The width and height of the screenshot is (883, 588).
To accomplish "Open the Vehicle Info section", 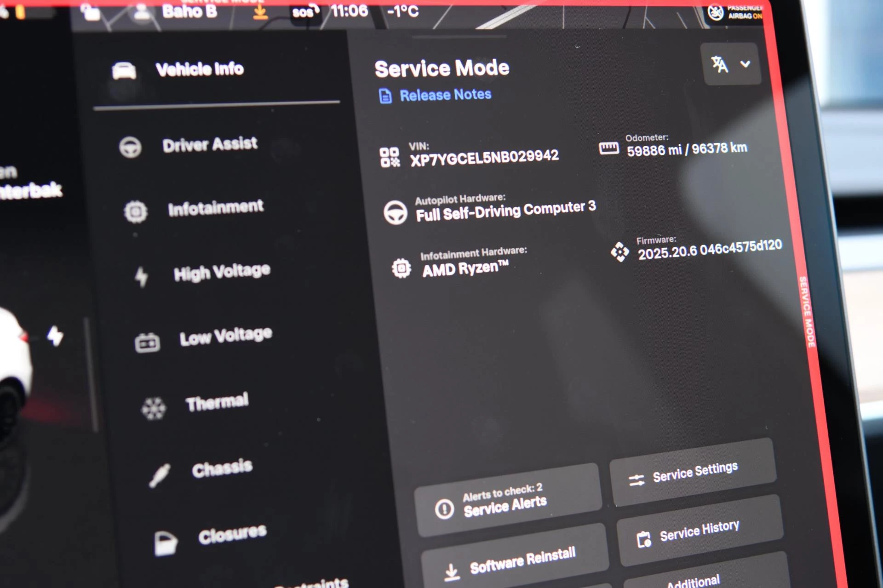I will click(199, 70).
